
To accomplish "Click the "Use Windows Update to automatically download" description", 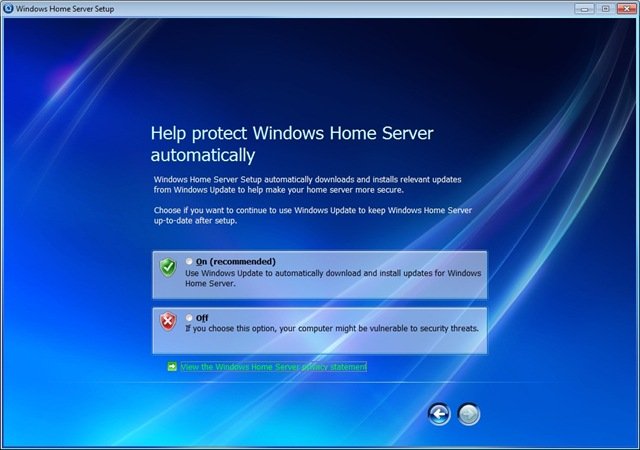I will click(333, 278).
